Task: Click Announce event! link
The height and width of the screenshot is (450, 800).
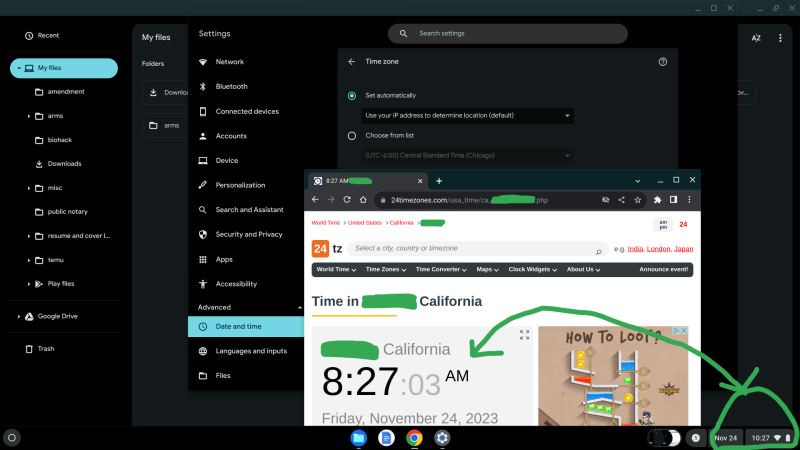Action: coord(663,269)
